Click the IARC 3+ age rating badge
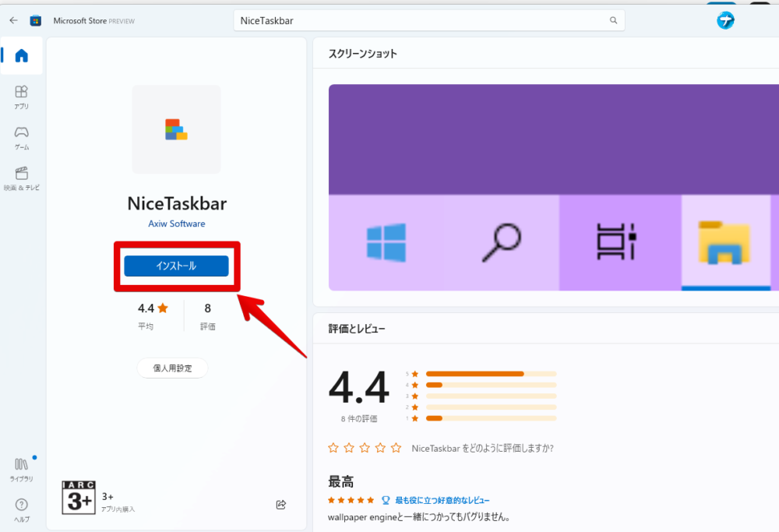The width and height of the screenshot is (779, 532). 78,497
